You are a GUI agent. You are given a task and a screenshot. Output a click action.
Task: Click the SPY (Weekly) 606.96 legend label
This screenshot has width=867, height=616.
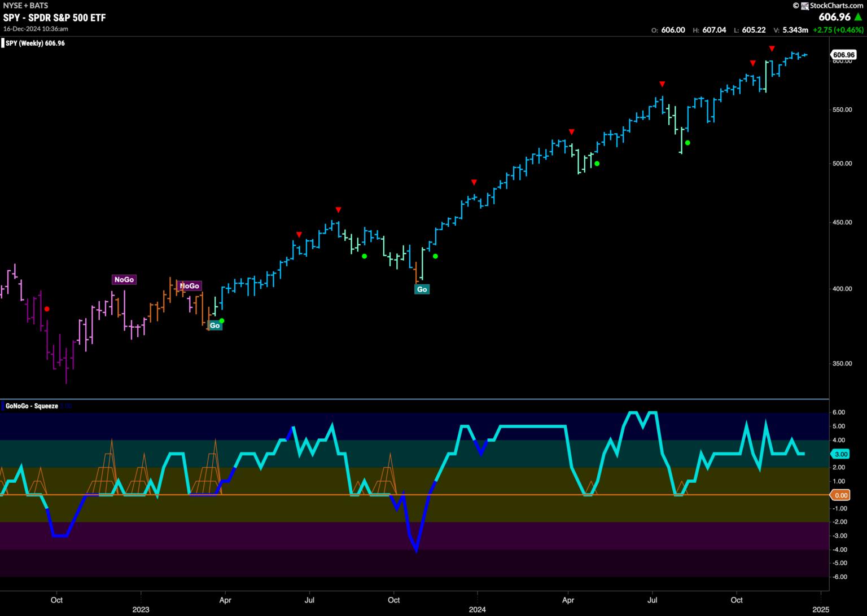click(35, 43)
